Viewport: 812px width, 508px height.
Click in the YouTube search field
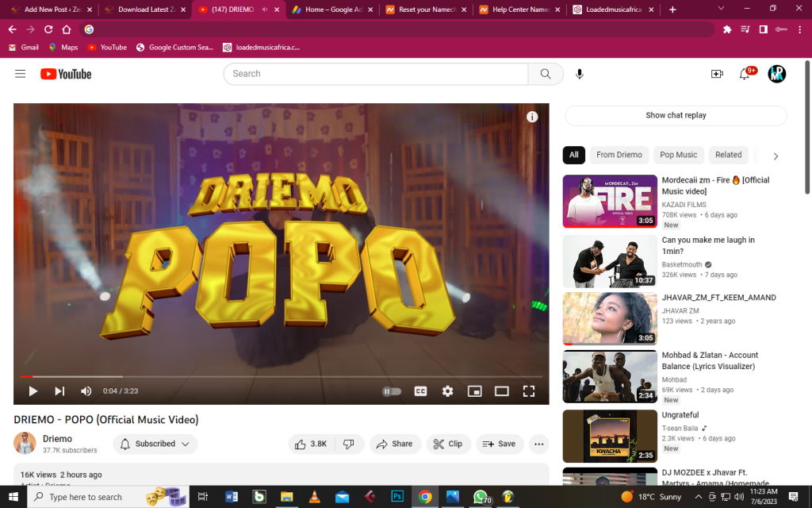click(375, 74)
